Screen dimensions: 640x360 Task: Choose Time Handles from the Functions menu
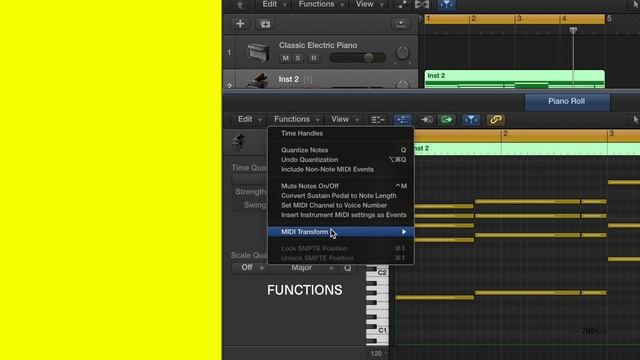pyautogui.click(x=341, y=133)
